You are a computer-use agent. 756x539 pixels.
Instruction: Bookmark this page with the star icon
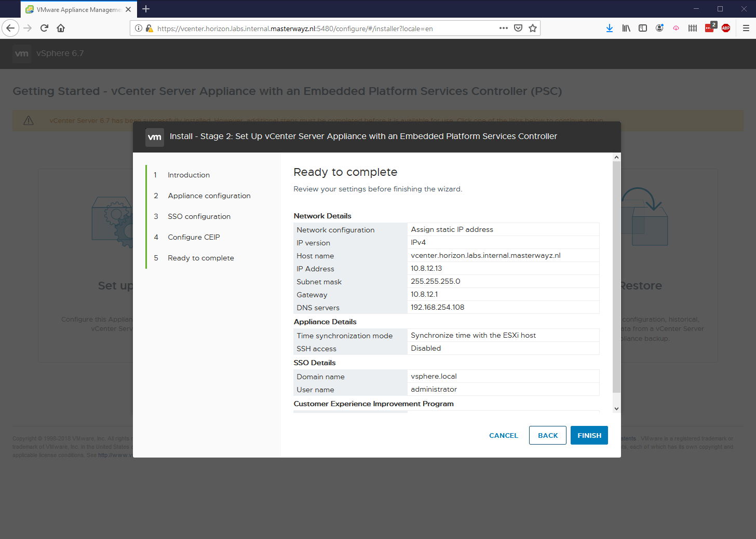533,28
